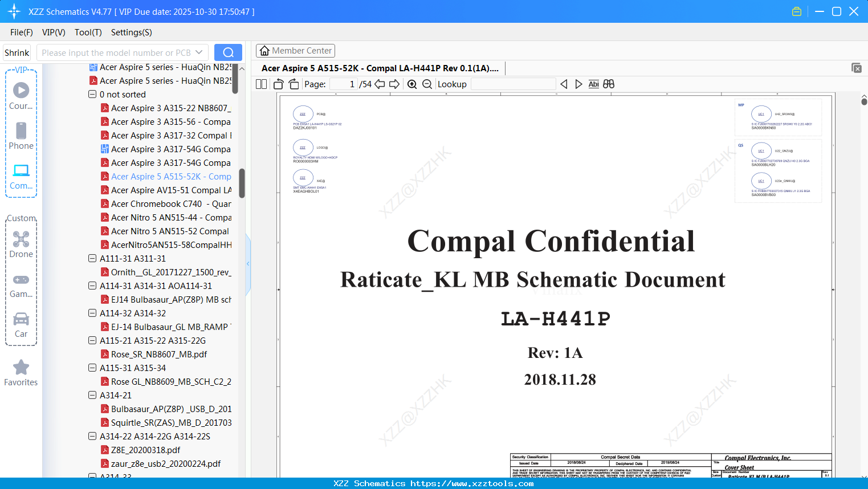Zoom out of the schematic
This screenshot has width=868, height=489.
click(427, 84)
